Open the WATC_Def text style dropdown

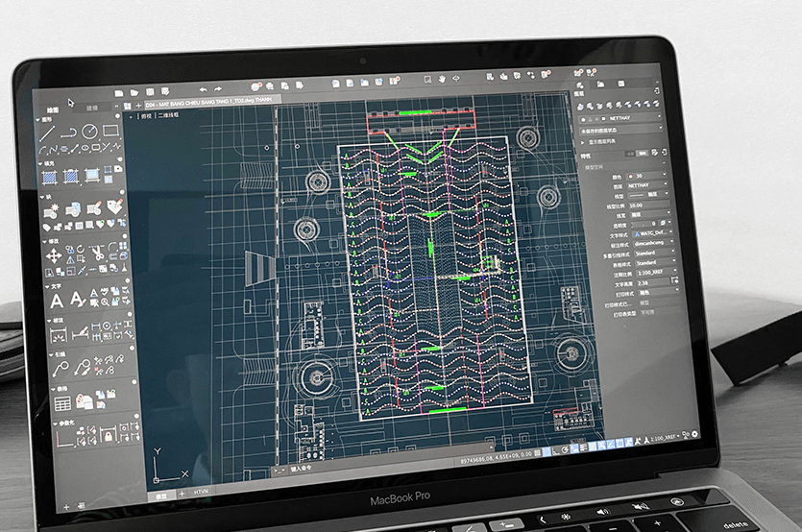[x=653, y=233]
